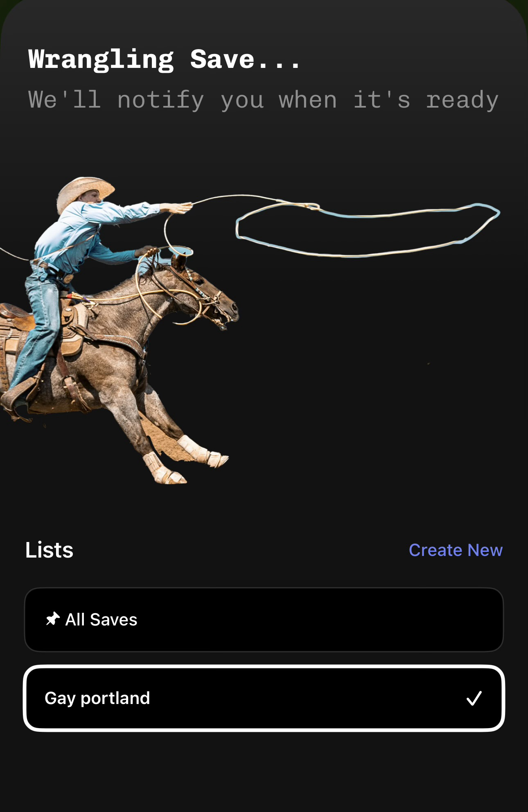Click the pin icon beside All Saves
The image size is (528, 812).
pos(53,619)
